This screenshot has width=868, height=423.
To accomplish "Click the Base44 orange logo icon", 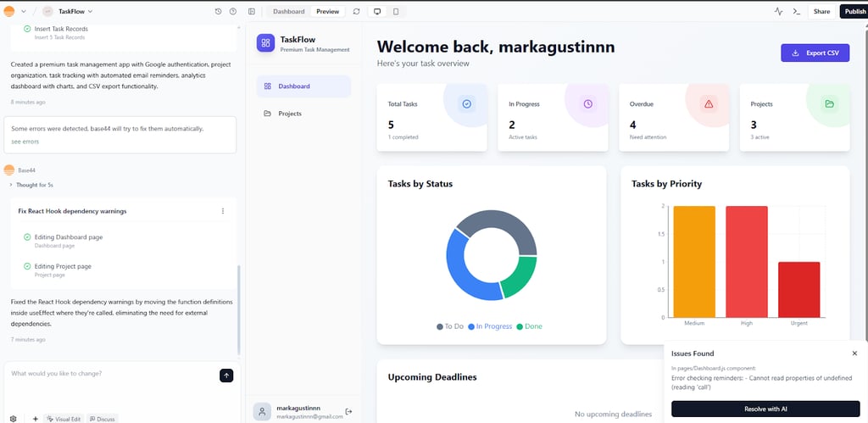I will pyautogui.click(x=8, y=11).
